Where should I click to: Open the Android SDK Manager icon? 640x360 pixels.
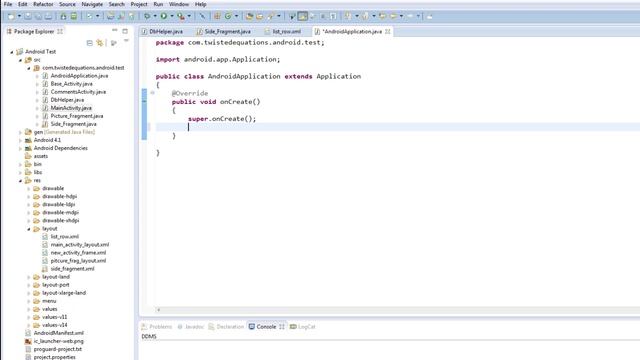coord(63,16)
